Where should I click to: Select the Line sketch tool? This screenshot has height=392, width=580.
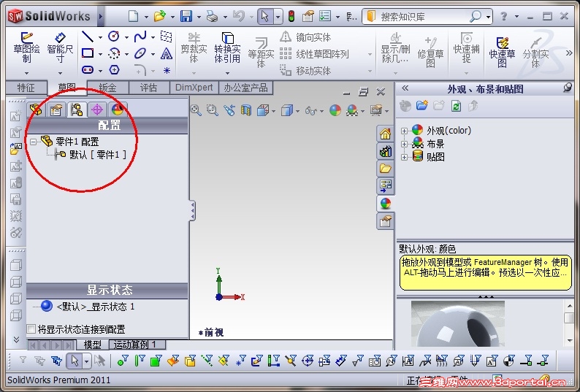88,36
